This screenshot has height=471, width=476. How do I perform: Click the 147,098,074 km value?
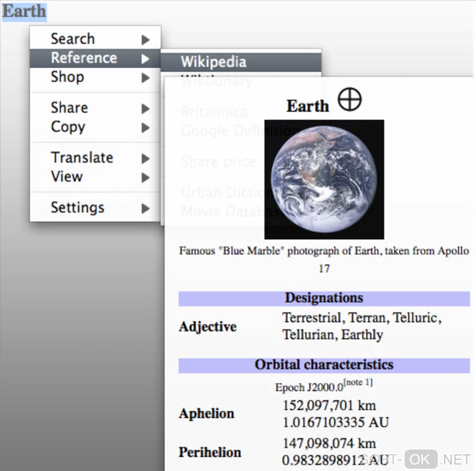point(329,443)
